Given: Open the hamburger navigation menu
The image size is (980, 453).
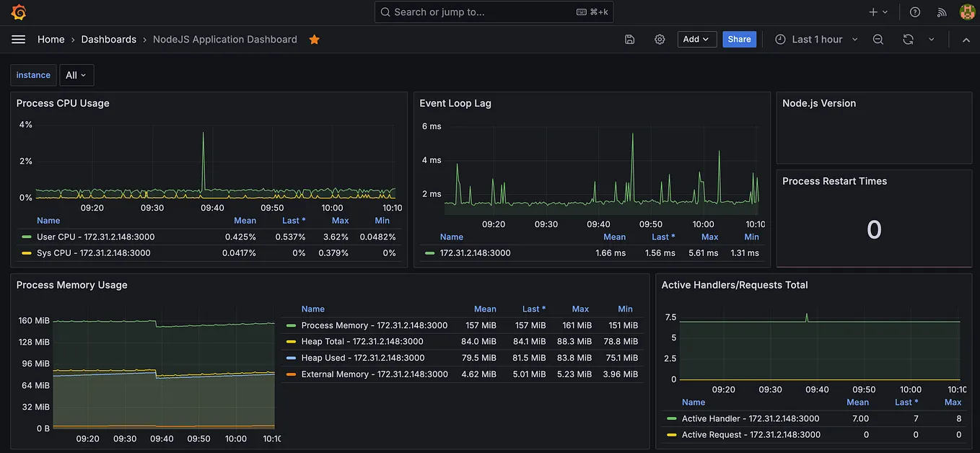Looking at the screenshot, I should 18,39.
